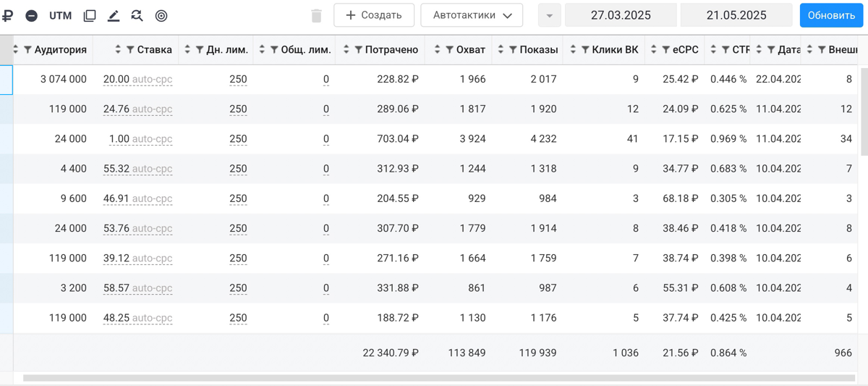Open the small arrow dropdown before dates

(x=550, y=15)
